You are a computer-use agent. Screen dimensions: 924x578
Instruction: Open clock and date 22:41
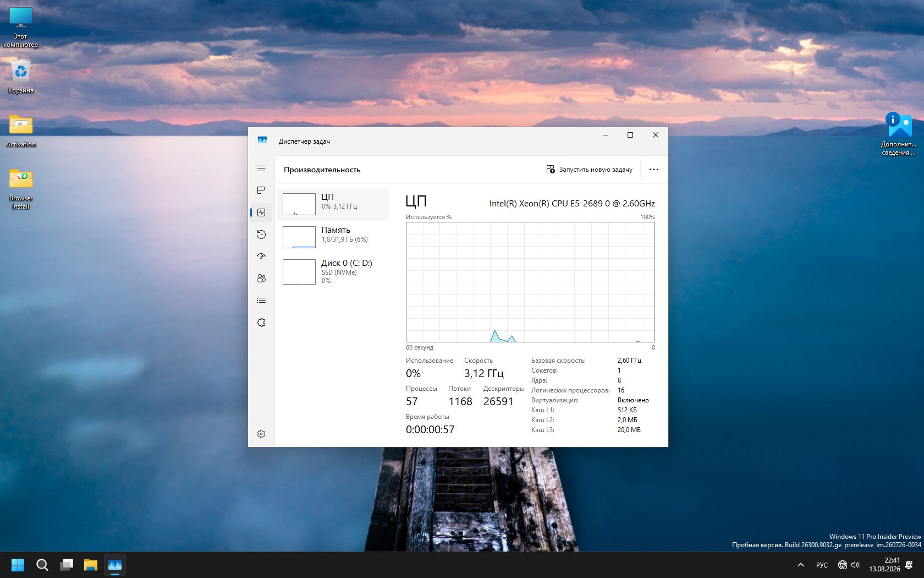tap(885, 565)
